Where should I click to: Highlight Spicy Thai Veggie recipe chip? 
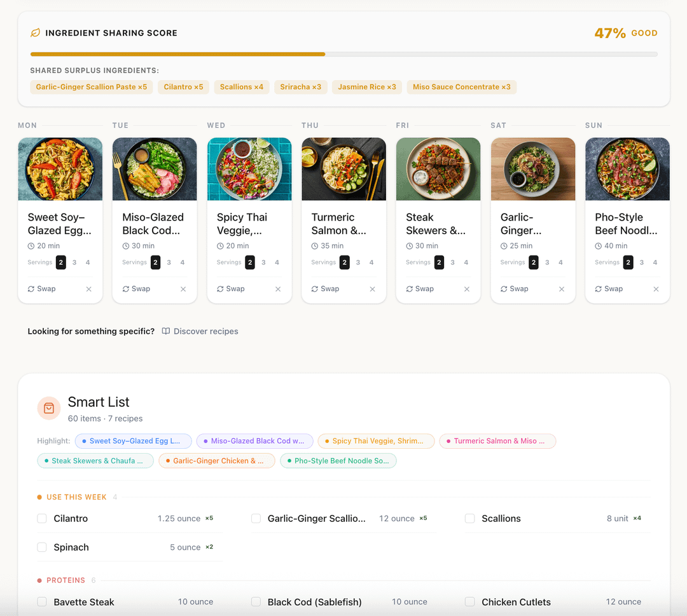point(376,441)
